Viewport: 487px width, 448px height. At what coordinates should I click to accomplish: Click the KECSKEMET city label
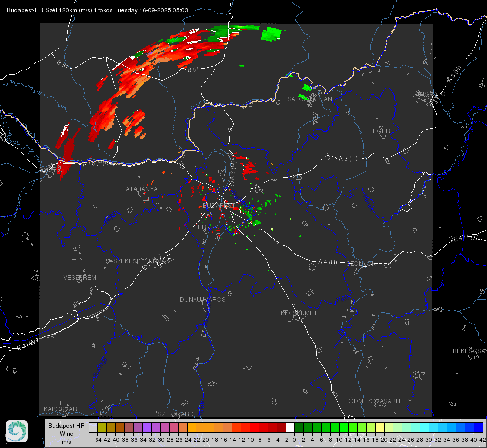coord(299,313)
